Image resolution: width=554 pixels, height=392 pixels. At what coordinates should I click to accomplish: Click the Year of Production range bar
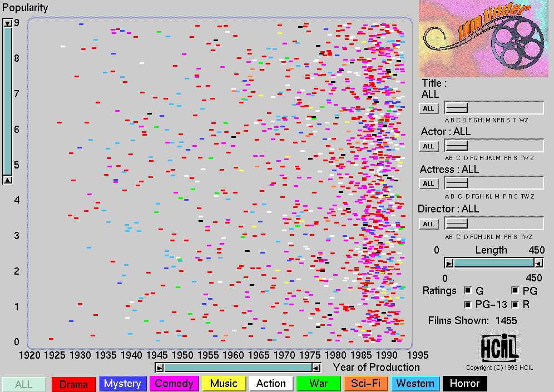click(238, 368)
